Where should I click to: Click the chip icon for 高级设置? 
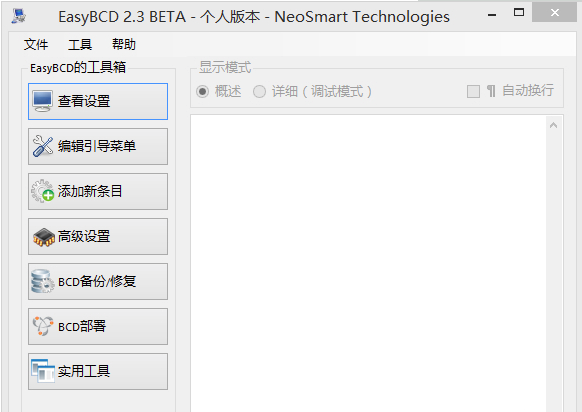coord(44,237)
